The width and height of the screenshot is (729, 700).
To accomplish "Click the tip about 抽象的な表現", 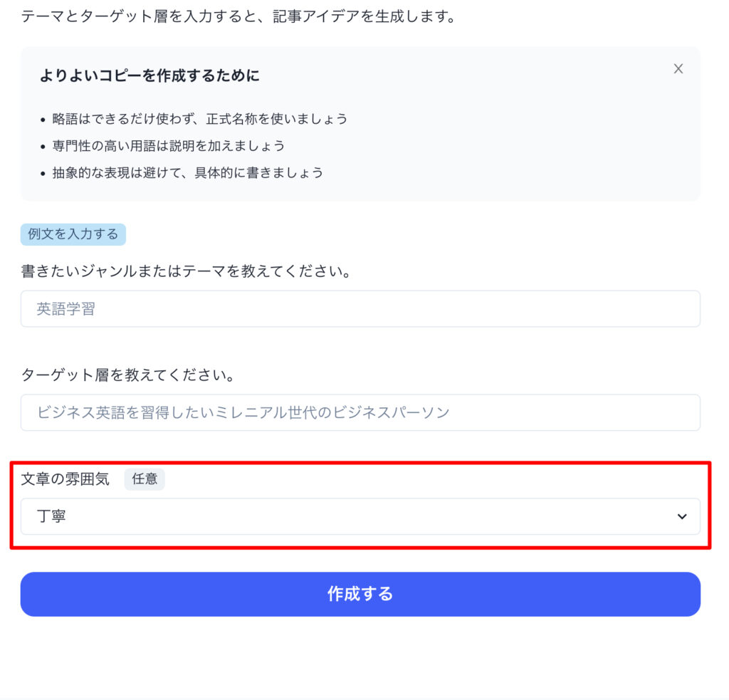I will [x=188, y=173].
